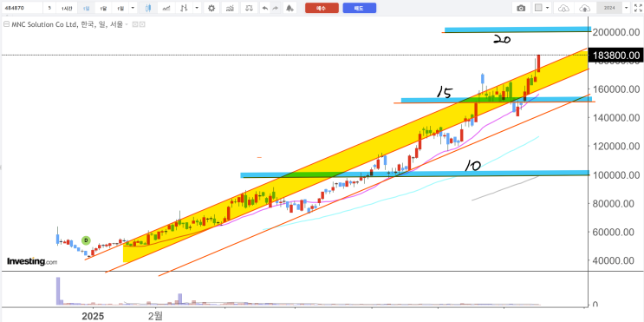The height and width of the screenshot is (322, 644).
Task: Open the interval list dropdown arrow
Action: click(133, 8)
